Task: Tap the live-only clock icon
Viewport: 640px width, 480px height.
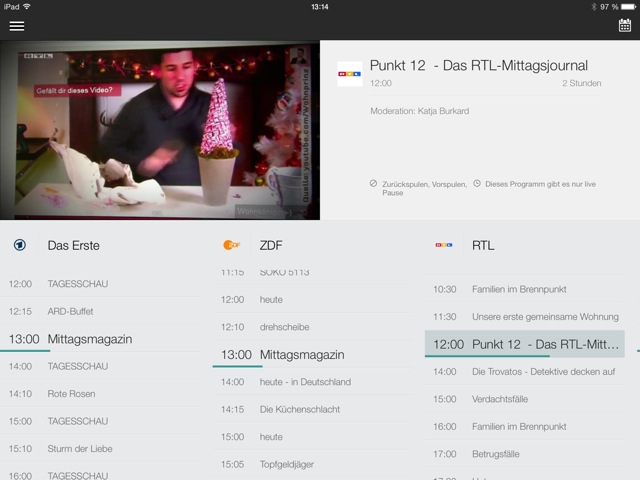Action: coord(477,184)
